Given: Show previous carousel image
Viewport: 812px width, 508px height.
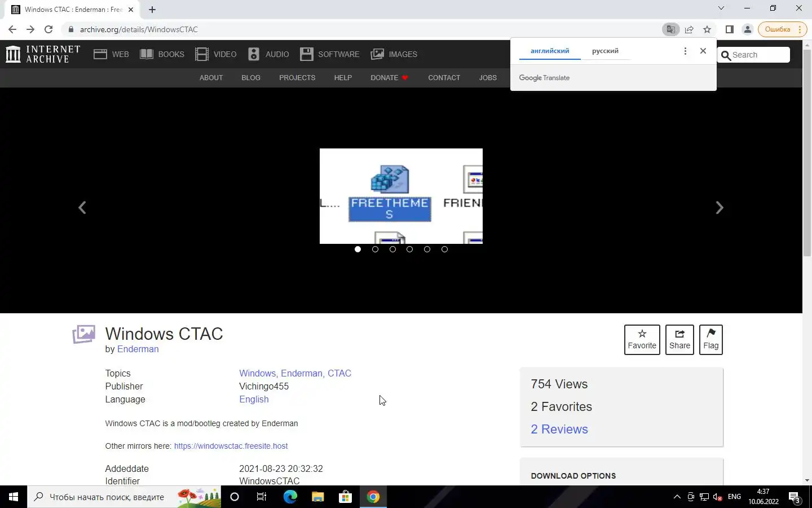Looking at the screenshot, I should coord(82,208).
